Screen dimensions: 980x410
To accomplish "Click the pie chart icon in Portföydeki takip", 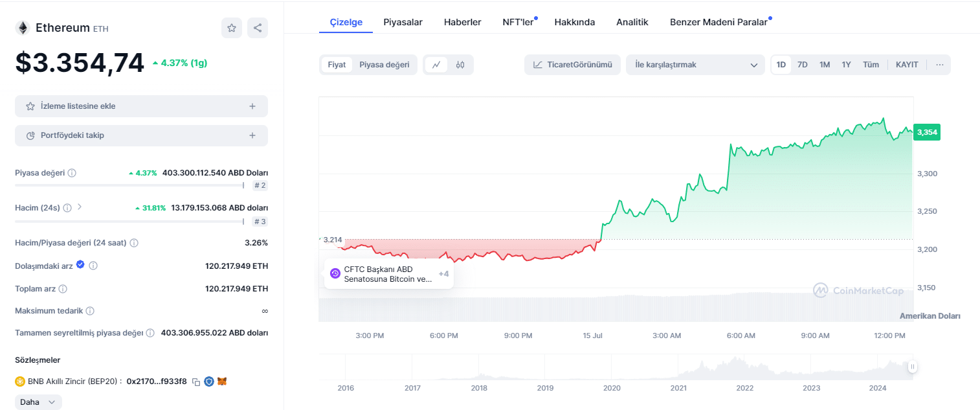I will pyautogui.click(x=30, y=135).
